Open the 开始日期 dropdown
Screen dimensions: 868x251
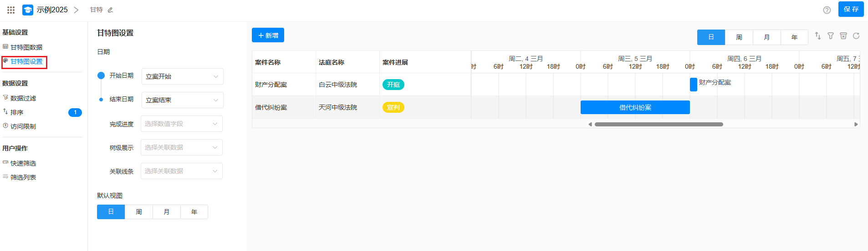coord(182,76)
